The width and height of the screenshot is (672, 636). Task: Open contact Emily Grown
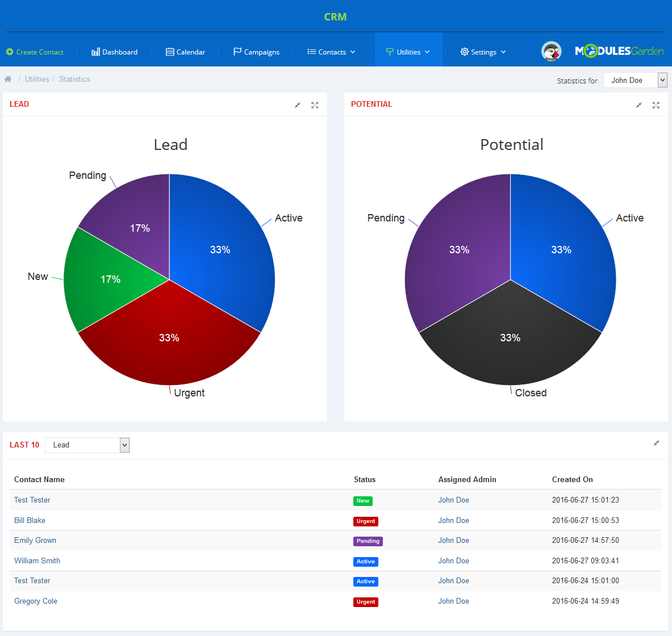(35, 541)
